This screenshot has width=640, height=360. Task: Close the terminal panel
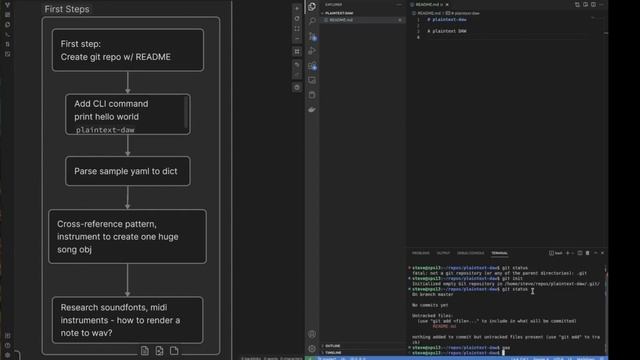coord(602,253)
